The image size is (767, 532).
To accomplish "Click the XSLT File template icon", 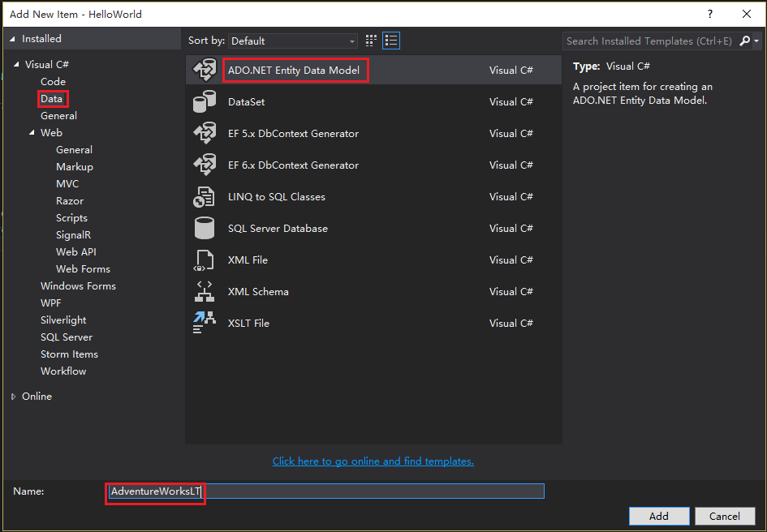I will (204, 324).
